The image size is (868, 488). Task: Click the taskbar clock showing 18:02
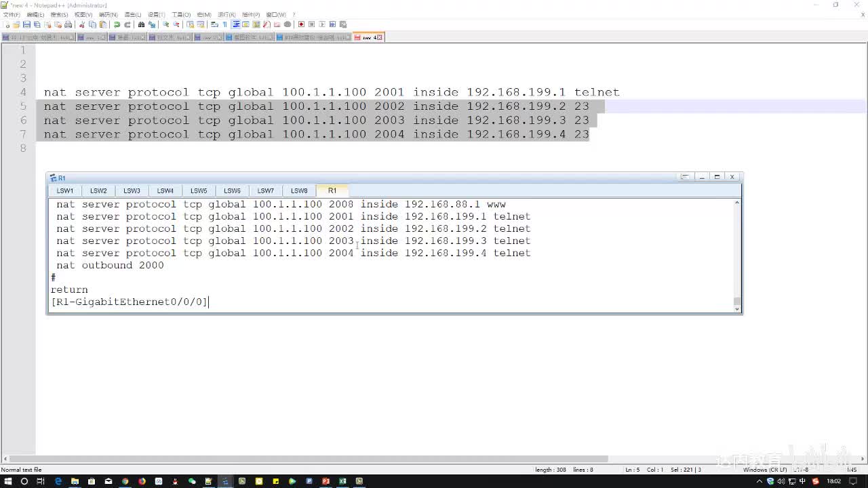point(833,481)
